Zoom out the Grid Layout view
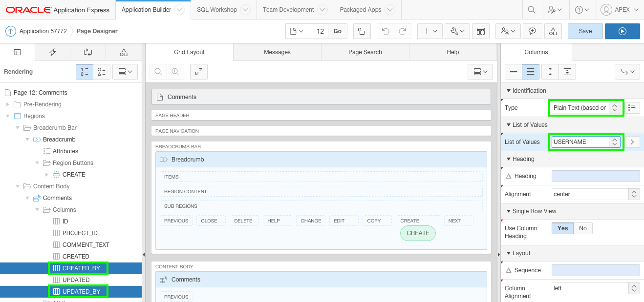 (157, 71)
